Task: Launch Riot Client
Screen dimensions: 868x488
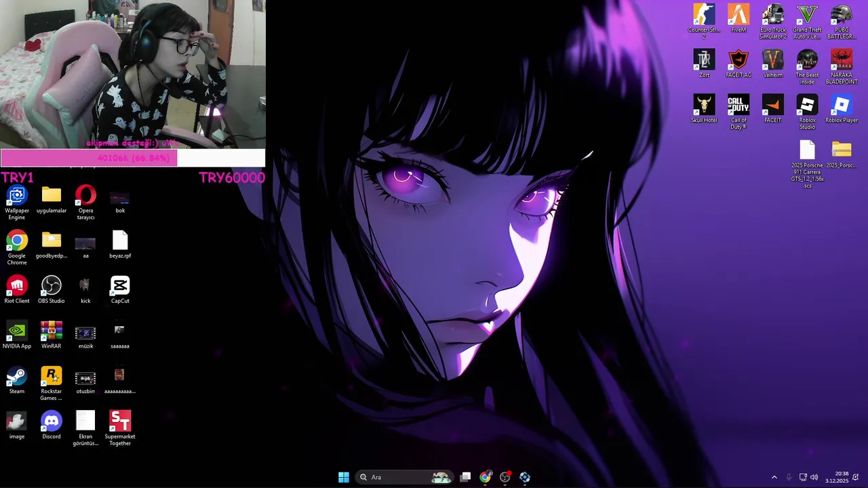Action: click(x=17, y=290)
